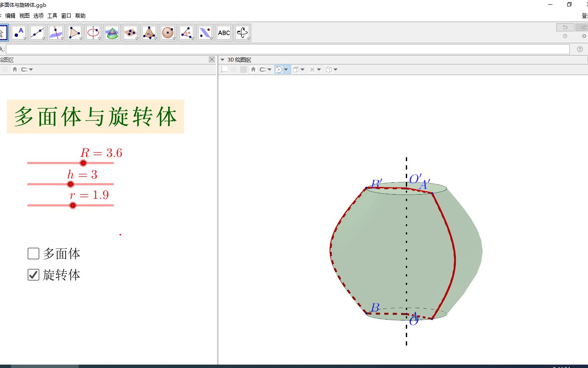The width and height of the screenshot is (588, 368).
Task: Expand the Point tool submenu arrow
Action: click(25, 39)
